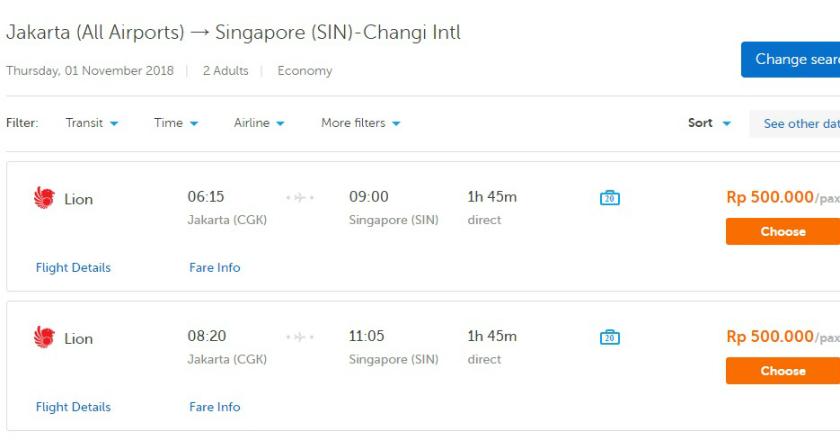Open the Sort dropdown
840x440 pixels.
coord(709,123)
